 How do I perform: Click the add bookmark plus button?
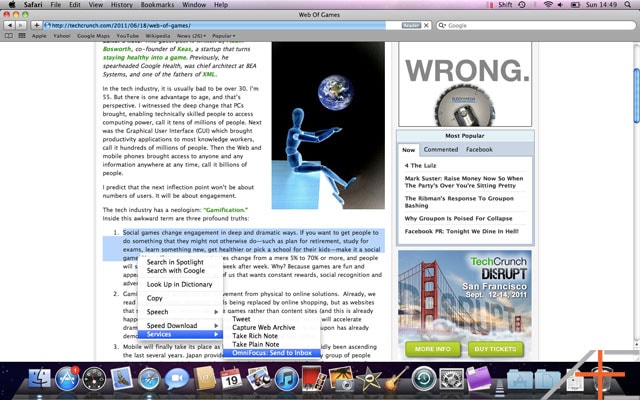coord(36,25)
